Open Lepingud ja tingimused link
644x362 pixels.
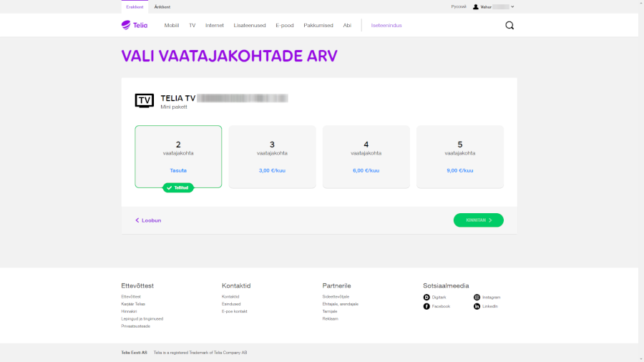(142, 318)
